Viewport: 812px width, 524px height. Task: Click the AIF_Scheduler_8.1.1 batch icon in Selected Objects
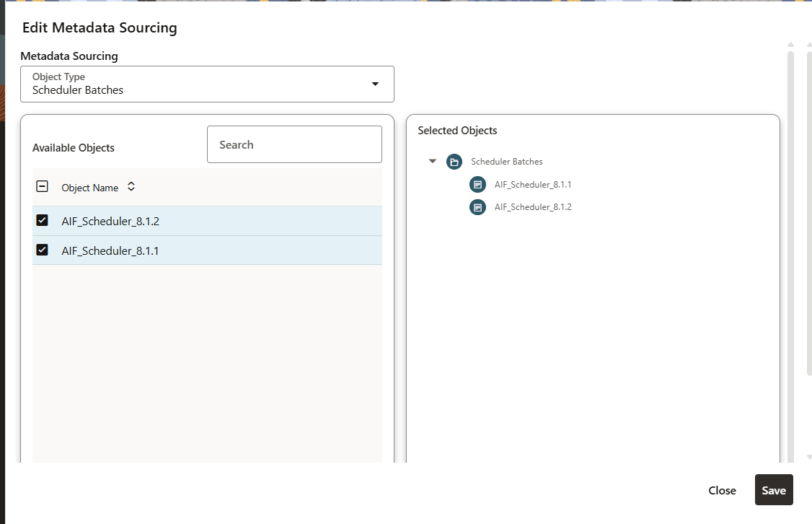pyautogui.click(x=477, y=184)
